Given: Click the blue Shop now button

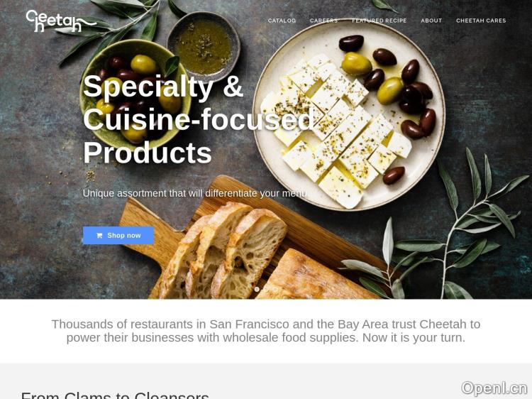Looking at the screenshot, I should coord(118,235).
